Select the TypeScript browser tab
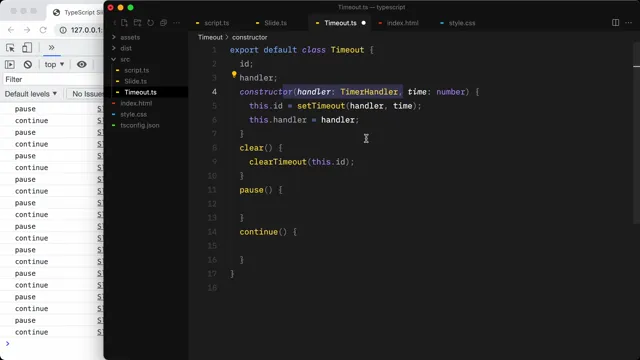This screenshot has width=640, height=360. coord(78,13)
